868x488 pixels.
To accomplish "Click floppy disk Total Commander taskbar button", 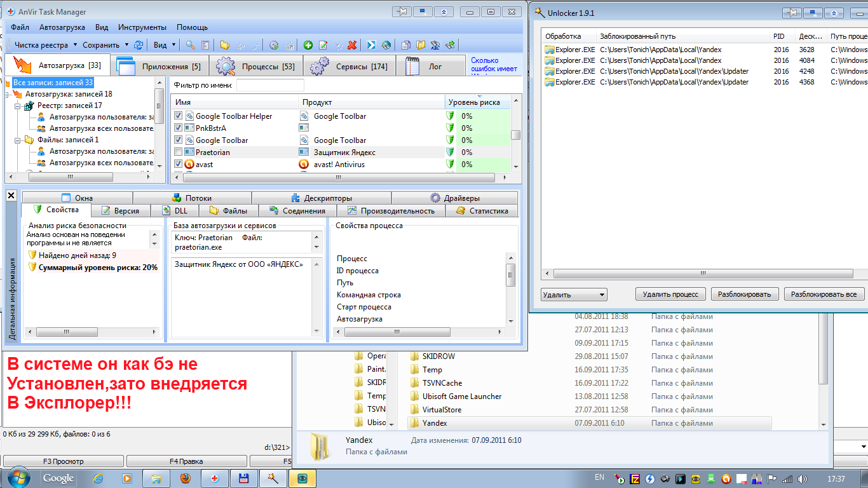I will (243, 478).
